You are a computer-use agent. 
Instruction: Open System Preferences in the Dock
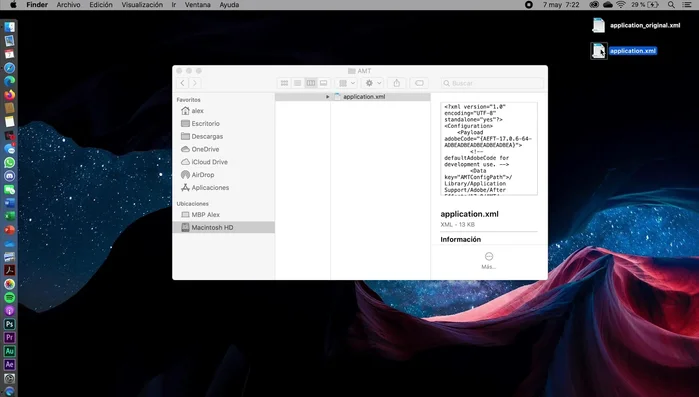coord(9,378)
